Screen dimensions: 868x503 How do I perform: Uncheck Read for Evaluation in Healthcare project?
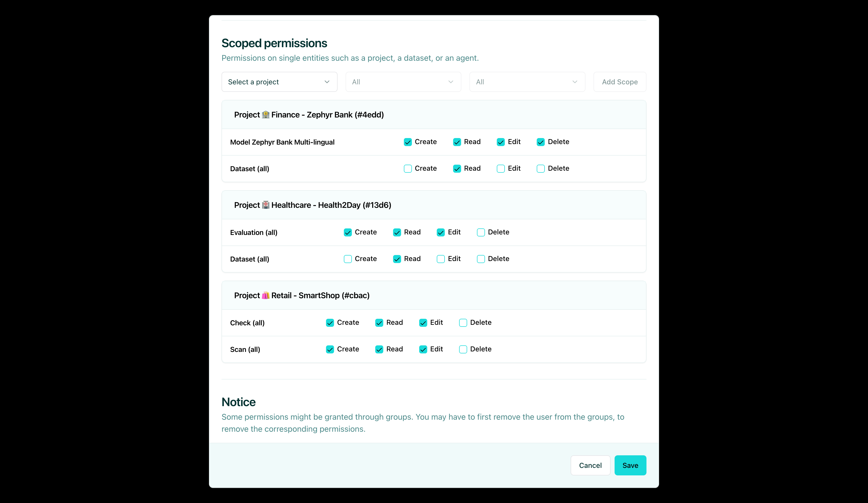pyautogui.click(x=397, y=232)
